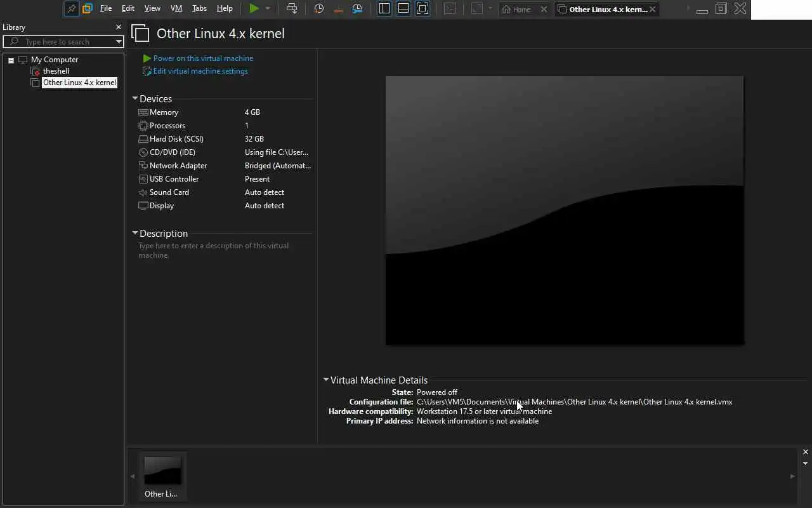
Task: Close the Home tab
Action: coord(544,10)
